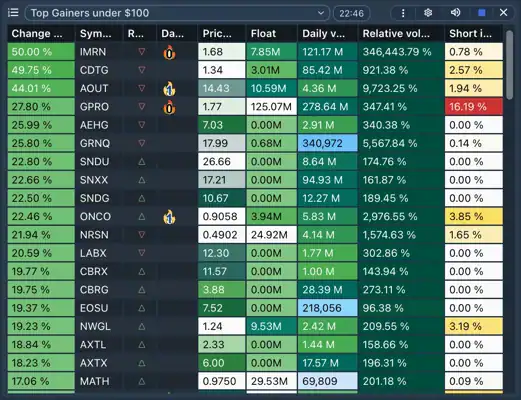
Task: Click the 29.53M float cell
Action: point(272,381)
